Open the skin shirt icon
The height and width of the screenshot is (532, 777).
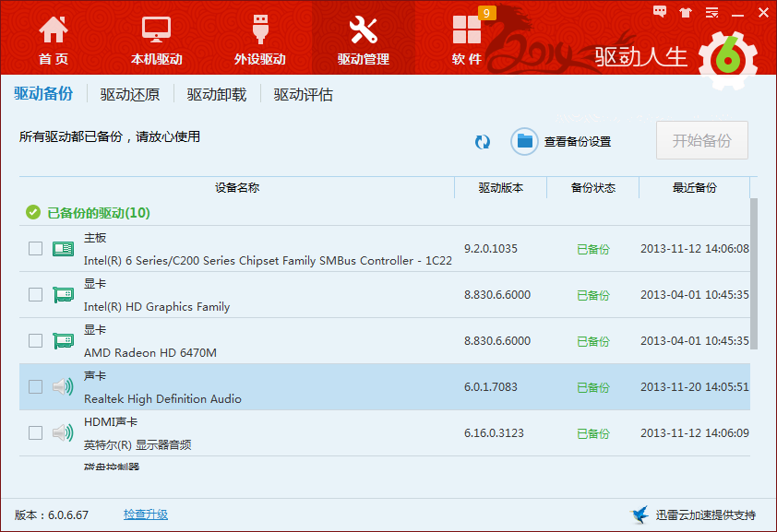686,12
